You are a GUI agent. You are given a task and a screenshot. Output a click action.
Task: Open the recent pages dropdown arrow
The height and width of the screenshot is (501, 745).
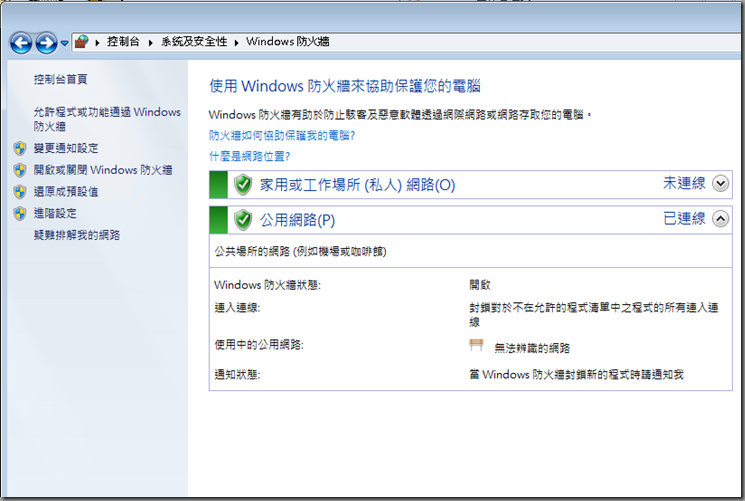point(64,43)
